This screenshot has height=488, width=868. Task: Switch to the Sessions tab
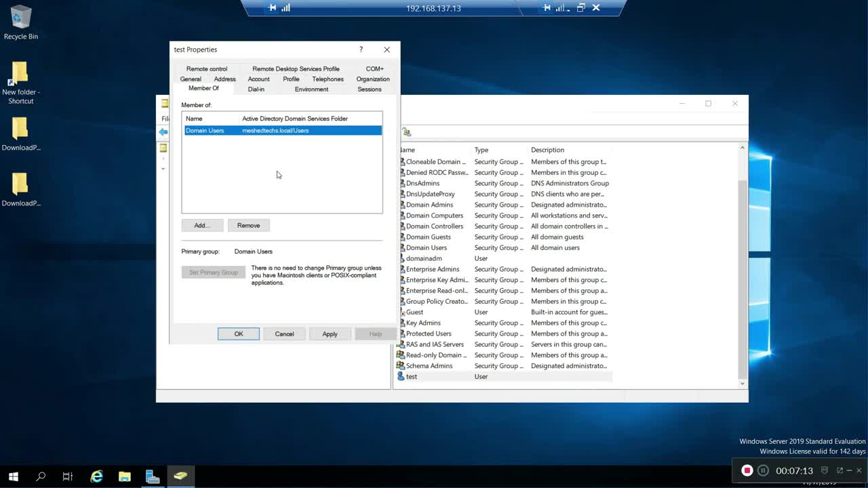(369, 89)
